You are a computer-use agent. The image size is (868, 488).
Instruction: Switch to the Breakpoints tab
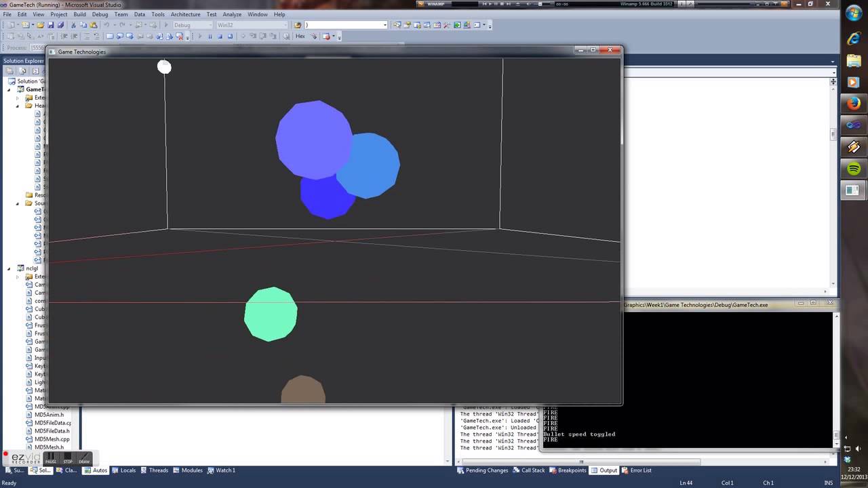[568, 470]
